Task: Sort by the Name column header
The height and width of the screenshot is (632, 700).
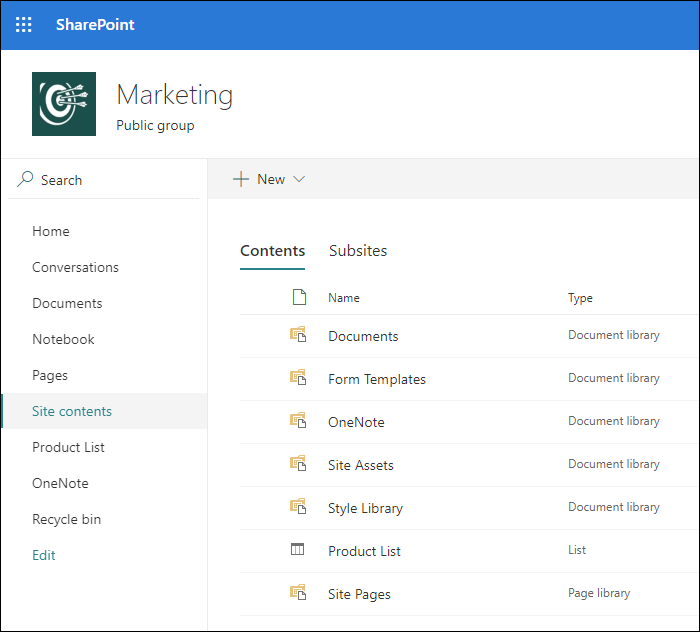Action: [x=344, y=298]
